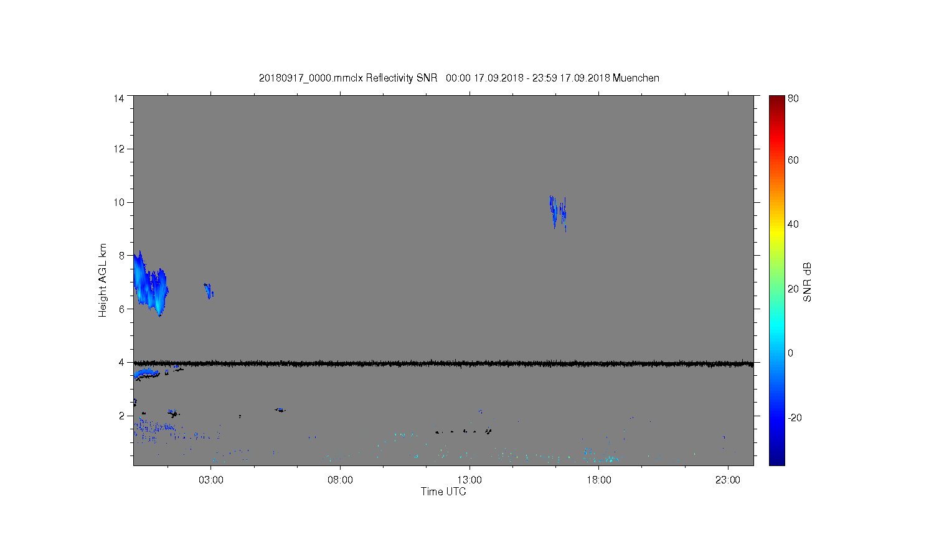Click the 6 height tick label

coord(121,309)
